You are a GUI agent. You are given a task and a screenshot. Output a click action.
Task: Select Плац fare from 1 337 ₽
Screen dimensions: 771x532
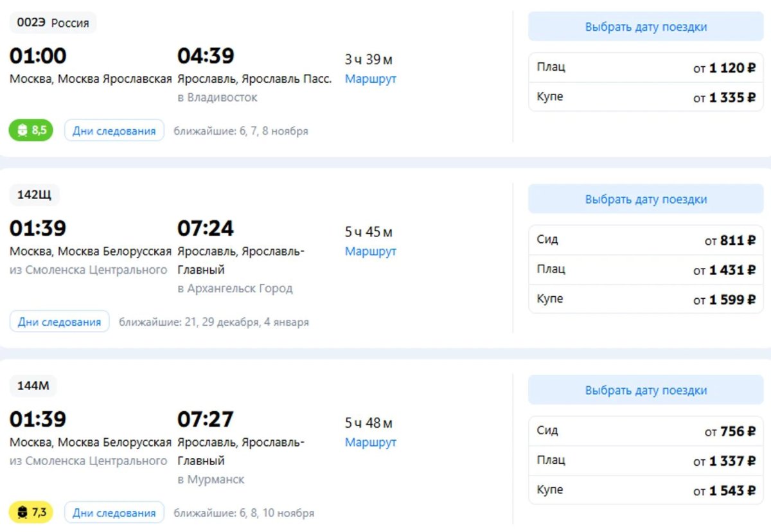(x=646, y=461)
